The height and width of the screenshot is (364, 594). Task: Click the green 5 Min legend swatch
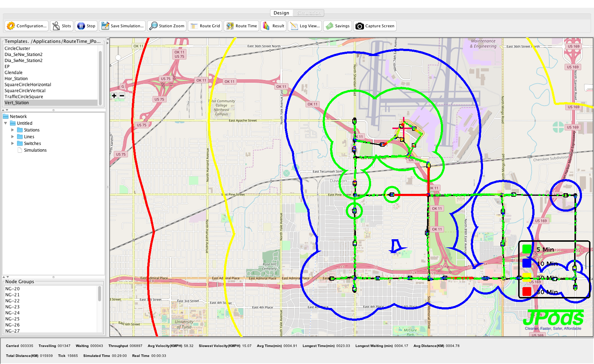tap(527, 249)
